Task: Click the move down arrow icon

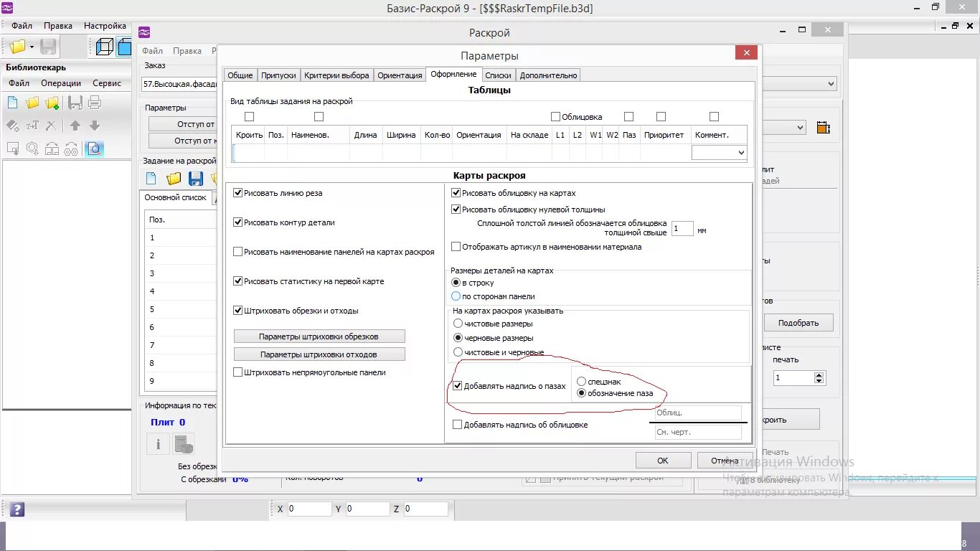Action: coord(94,126)
